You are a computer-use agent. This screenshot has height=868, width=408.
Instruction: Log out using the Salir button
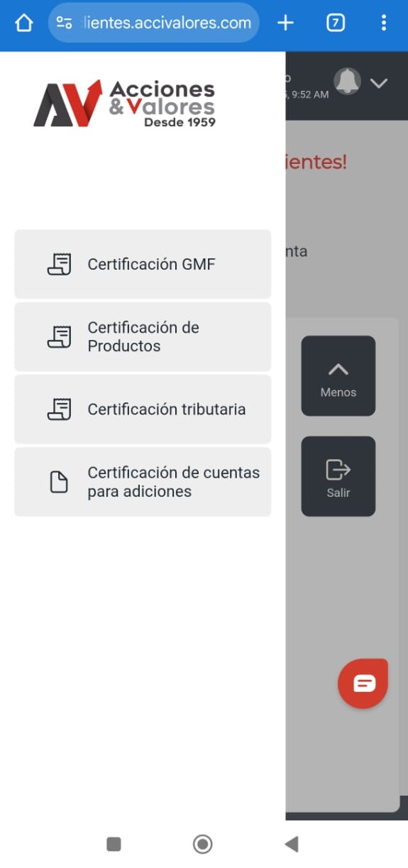[338, 476]
